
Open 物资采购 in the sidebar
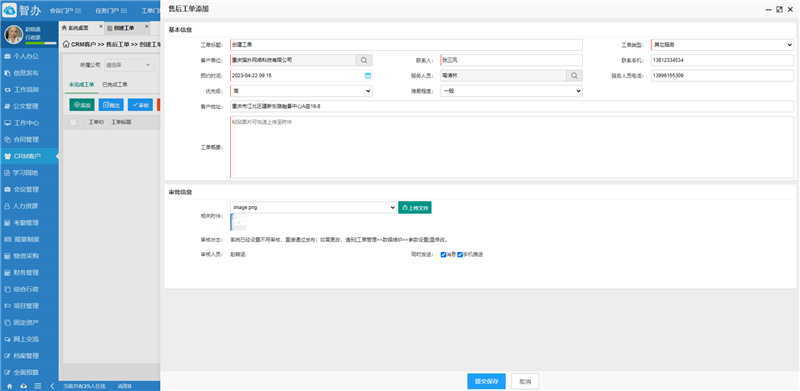29,256
